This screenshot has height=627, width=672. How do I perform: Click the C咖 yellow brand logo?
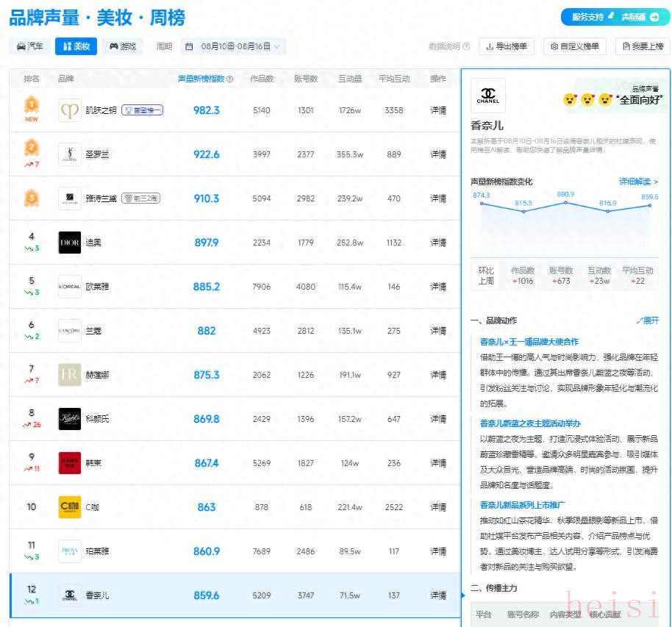(70, 507)
